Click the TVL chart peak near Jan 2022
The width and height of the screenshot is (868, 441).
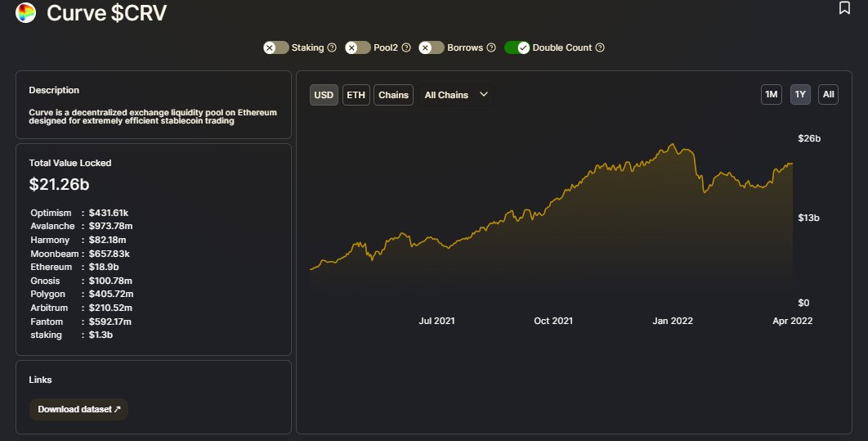(x=673, y=145)
